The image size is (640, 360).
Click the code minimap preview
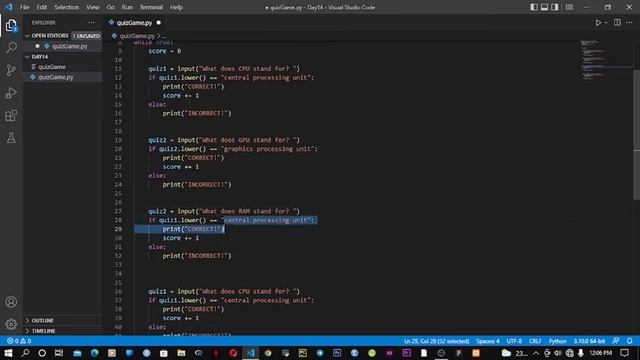pos(594,59)
